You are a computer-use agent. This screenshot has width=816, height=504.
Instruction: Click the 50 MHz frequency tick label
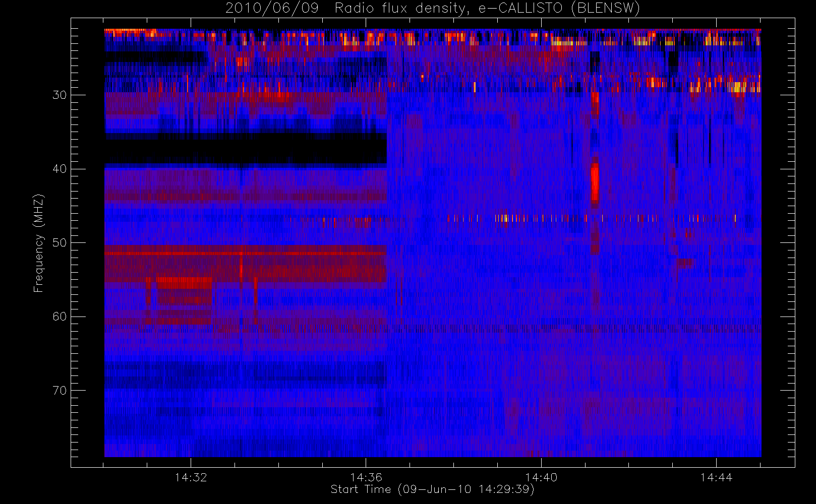pos(60,243)
